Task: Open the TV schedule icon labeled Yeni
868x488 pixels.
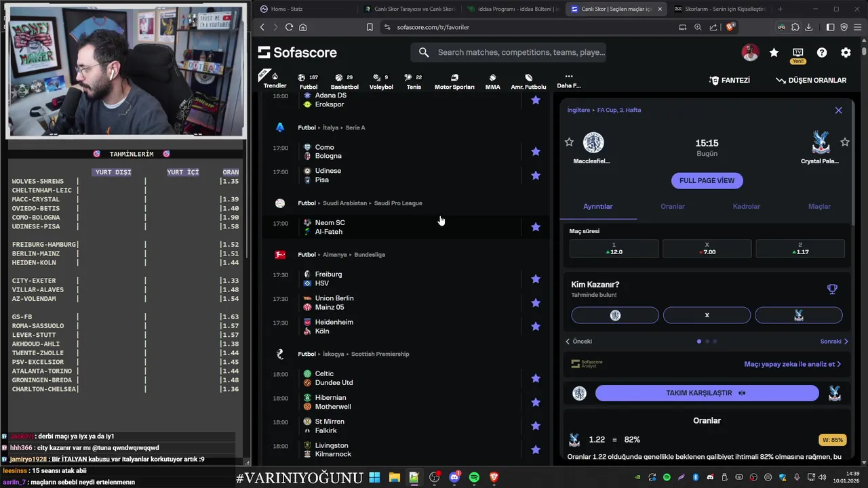Action: [798, 54]
